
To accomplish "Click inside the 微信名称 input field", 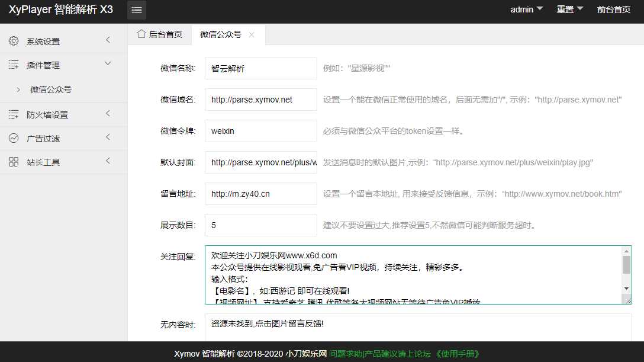I will [260, 68].
